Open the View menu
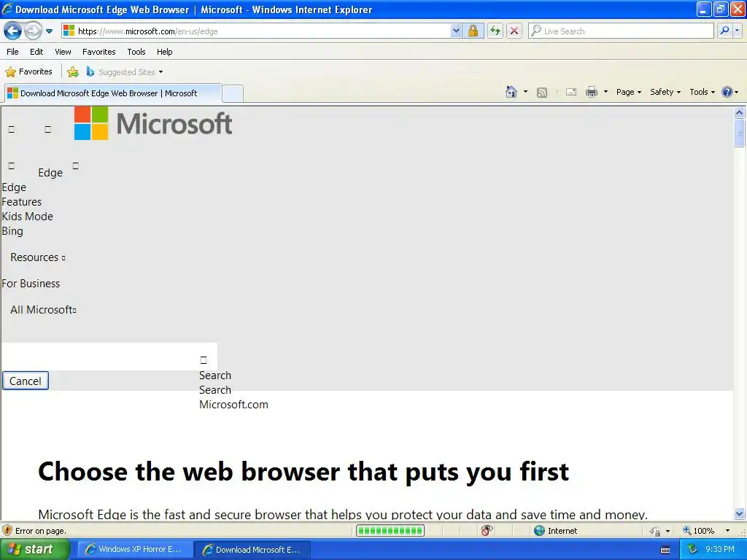This screenshot has height=560, width=747. 63,52
